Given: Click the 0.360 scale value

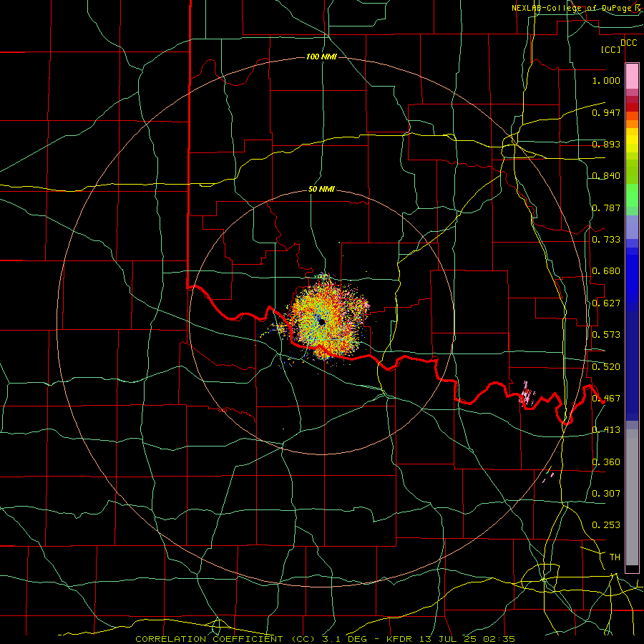Looking at the screenshot, I should (x=606, y=462).
